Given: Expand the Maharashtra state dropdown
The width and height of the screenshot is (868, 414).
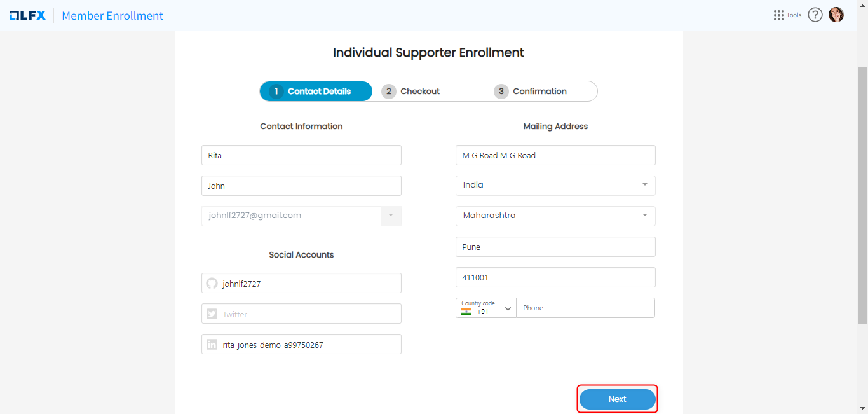Looking at the screenshot, I should point(644,216).
